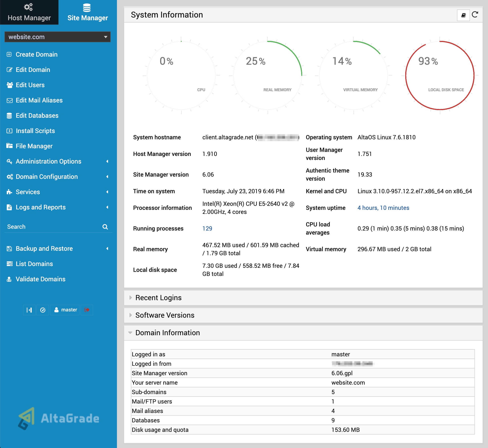The image size is (488, 448).
Task: Click the Edit Users people icon
Action: (x=10, y=85)
